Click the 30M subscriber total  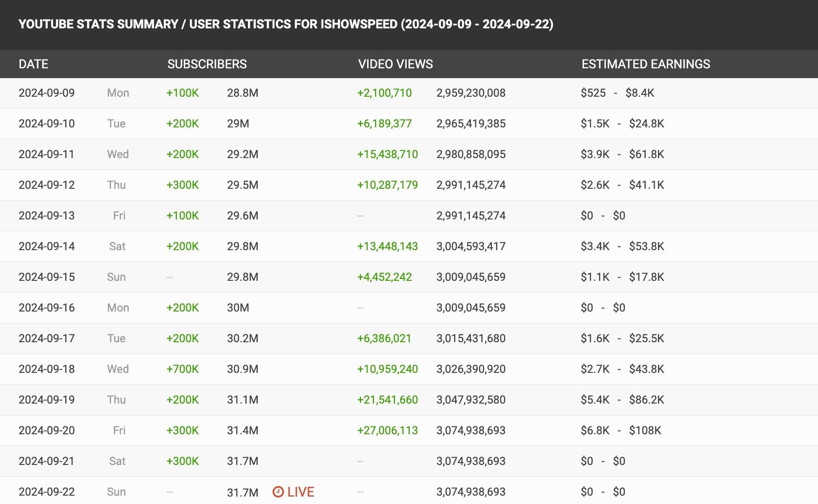(238, 308)
